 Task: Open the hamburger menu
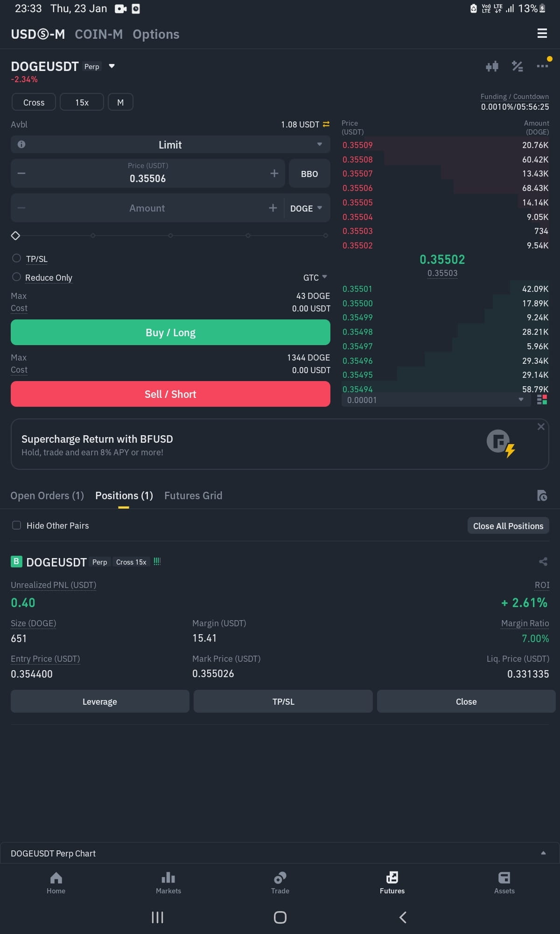[x=542, y=33]
